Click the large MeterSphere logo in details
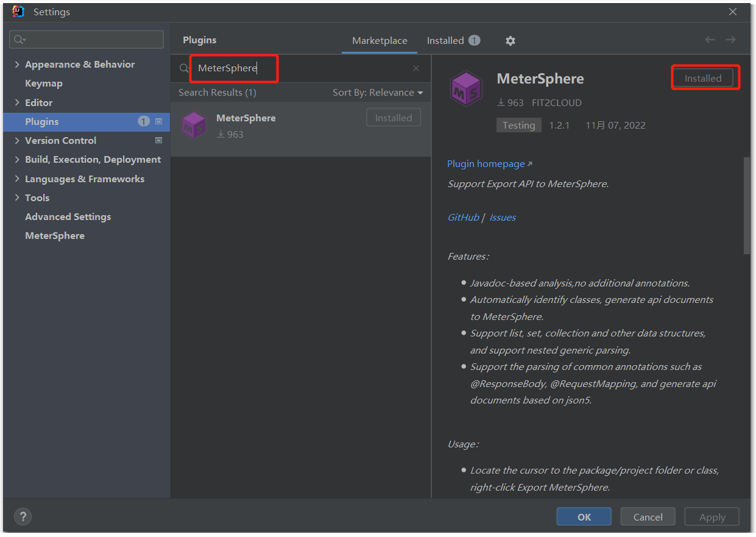 click(465, 88)
